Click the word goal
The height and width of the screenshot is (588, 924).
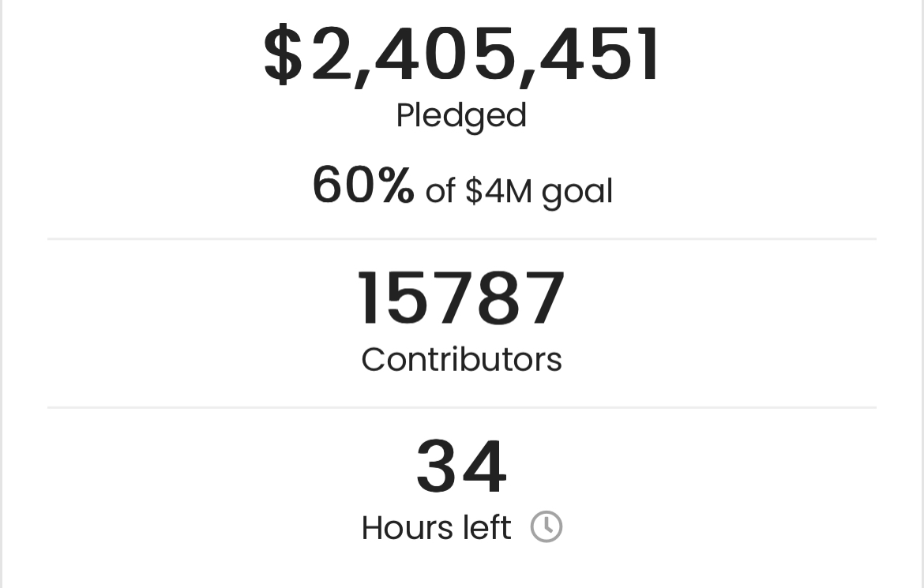[577, 193]
